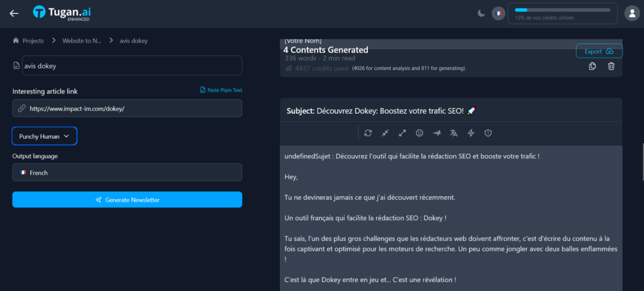Open the Punchy Human style dropdown

[44, 136]
